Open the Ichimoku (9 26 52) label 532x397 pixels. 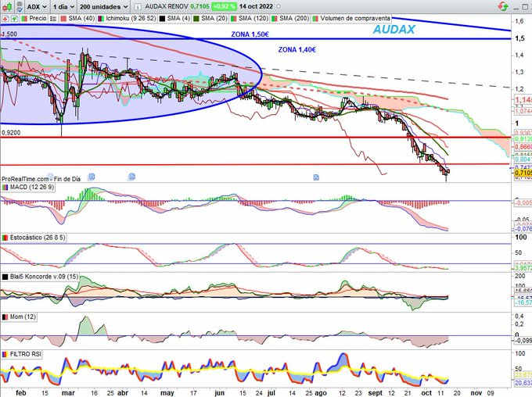tap(131, 18)
